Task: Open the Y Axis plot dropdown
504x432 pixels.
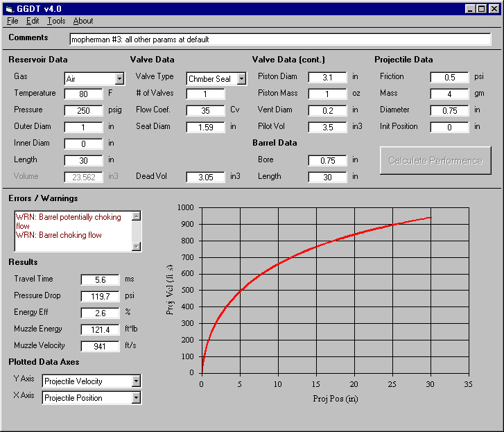Action: pos(136,381)
